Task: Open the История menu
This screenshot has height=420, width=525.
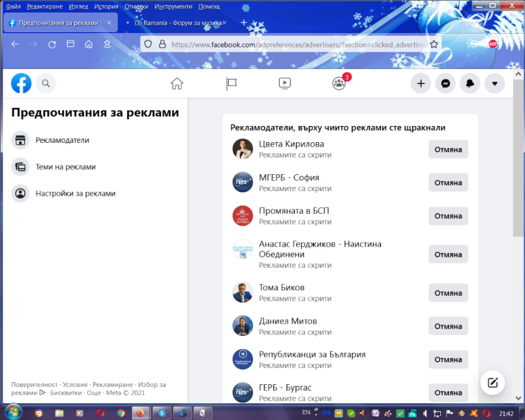Action: point(106,6)
